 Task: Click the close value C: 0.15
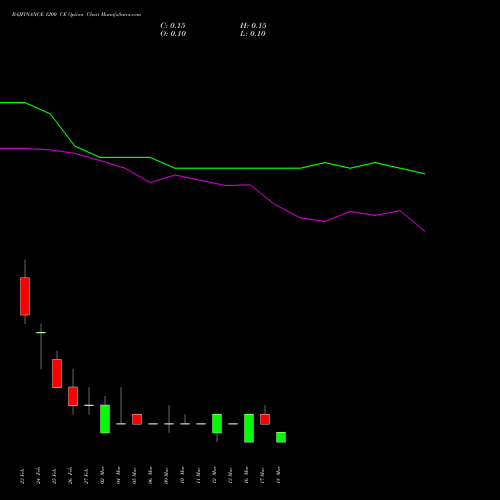[x=173, y=26]
